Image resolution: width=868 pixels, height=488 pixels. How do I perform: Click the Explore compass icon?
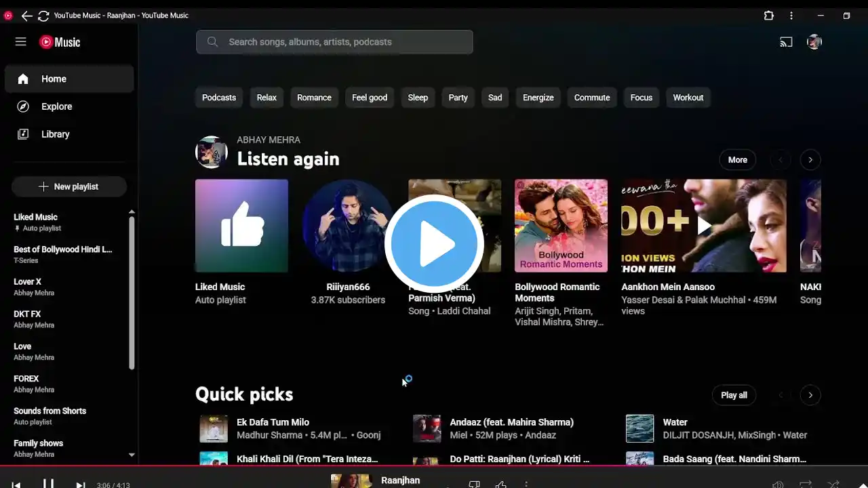click(x=23, y=106)
